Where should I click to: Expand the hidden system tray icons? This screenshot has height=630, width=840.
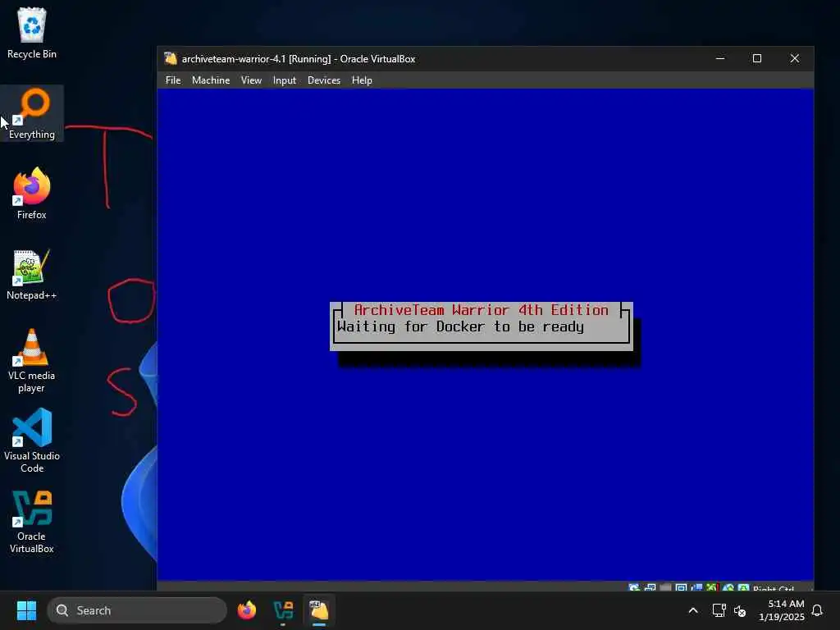pos(692,610)
